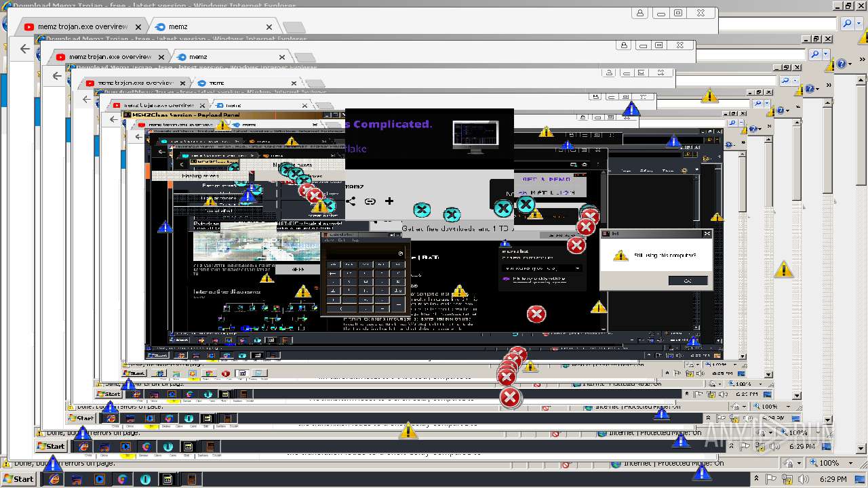The width and height of the screenshot is (868, 488).
Task: Go back using arrow in second nested Chrome
Action: pos(57,76)
